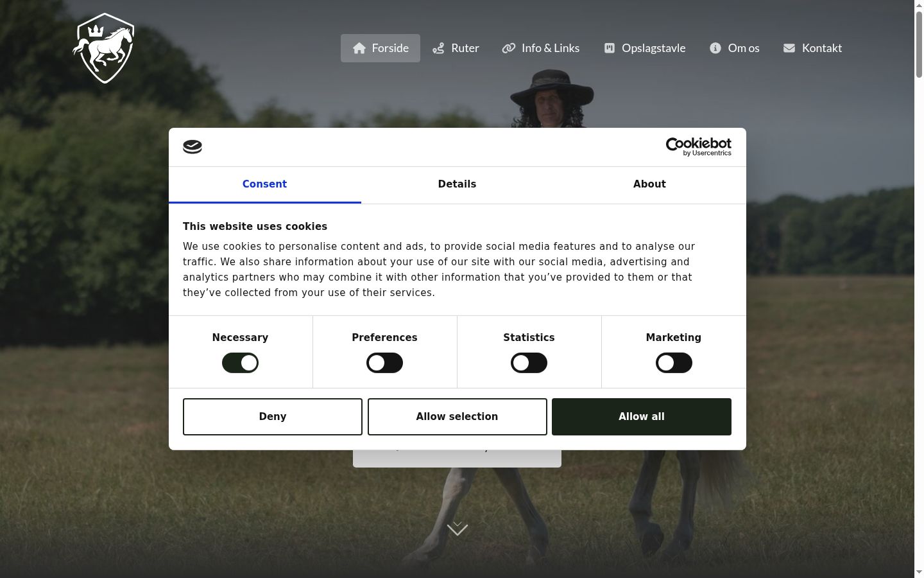Click the Allow all button
Screen dimensions: 924x578
coord(642,417)
